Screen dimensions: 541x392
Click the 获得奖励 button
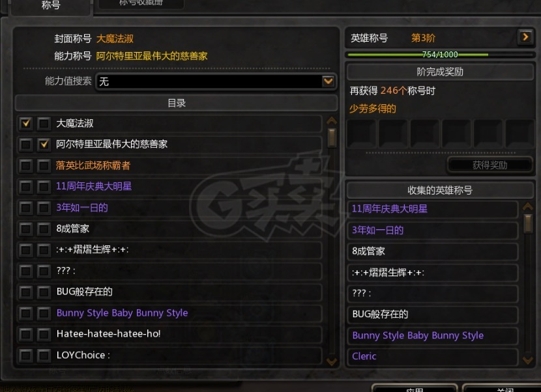[x=490, y=165]
